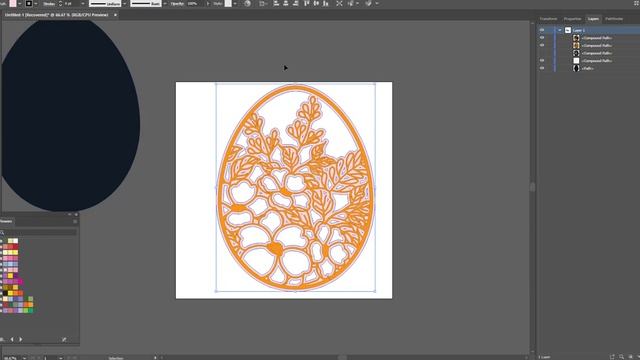Click the stroke weight stepper arrows

(60, 4)
